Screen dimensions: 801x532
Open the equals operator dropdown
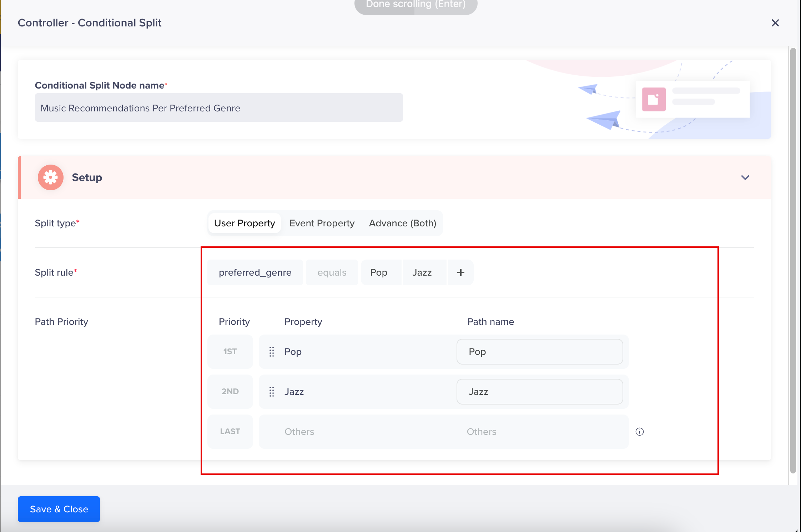332,272
